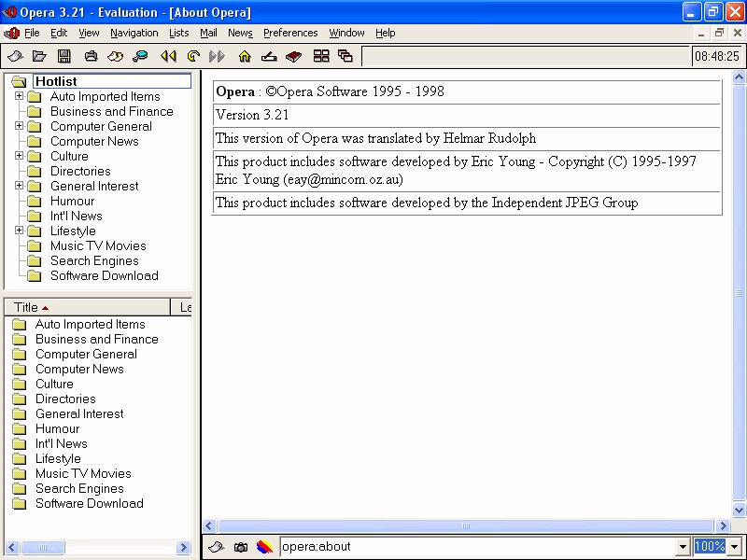Click the Find magnifying glass icon
This screenshot has height=560, width=747.
[x=140, y=56]
